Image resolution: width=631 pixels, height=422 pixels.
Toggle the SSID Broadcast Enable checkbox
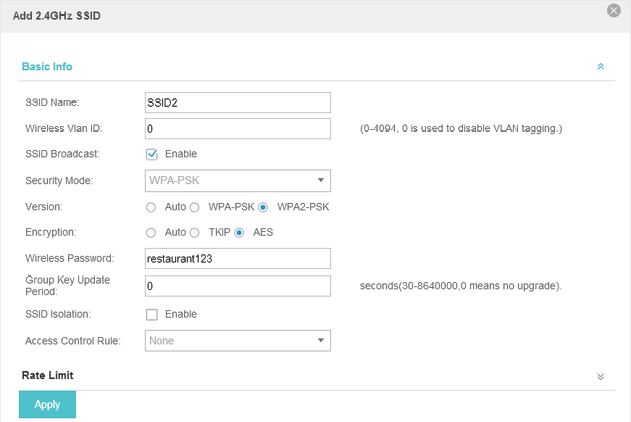pos(152,154)
